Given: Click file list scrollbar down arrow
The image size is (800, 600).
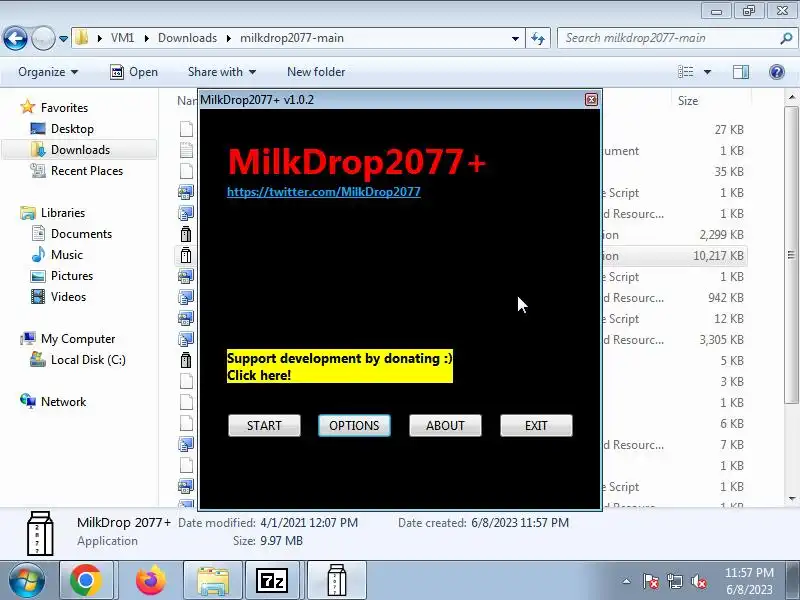Looking at the screenshot, I should coord(791,498).
